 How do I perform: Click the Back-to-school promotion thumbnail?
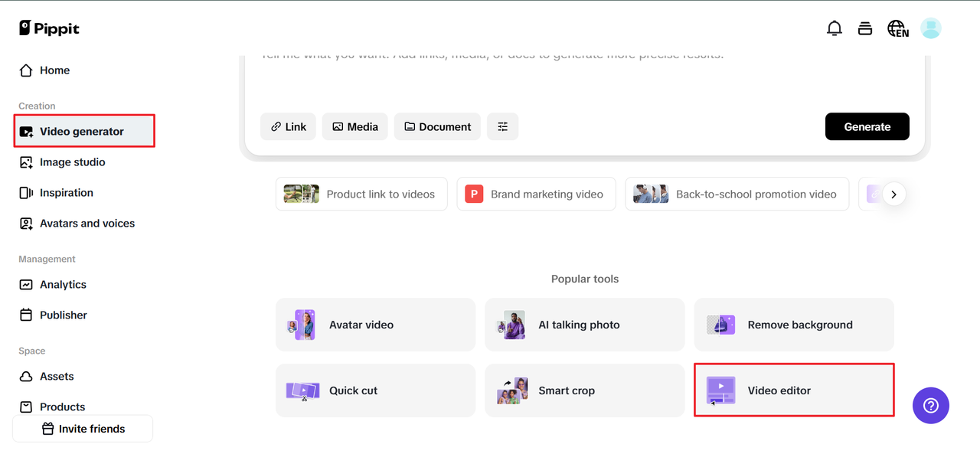(652, 194)
